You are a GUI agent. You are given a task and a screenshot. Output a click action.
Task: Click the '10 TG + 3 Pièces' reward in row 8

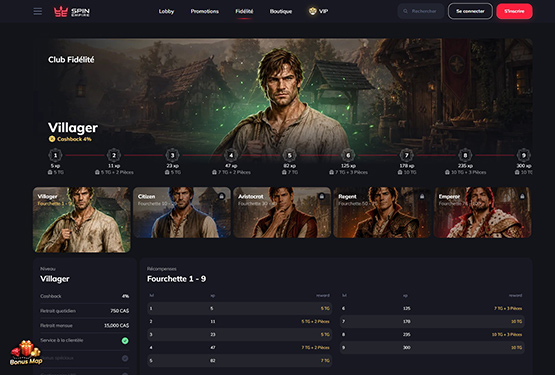(507, 335)
